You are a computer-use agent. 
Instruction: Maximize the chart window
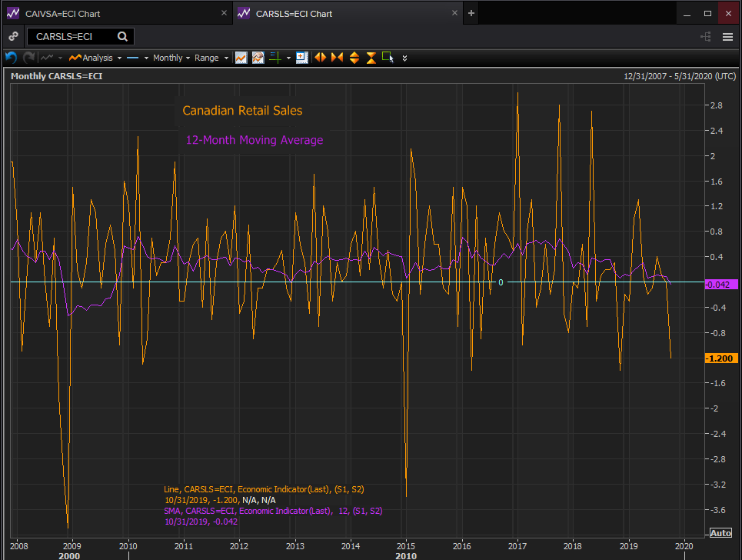point(707,13)
